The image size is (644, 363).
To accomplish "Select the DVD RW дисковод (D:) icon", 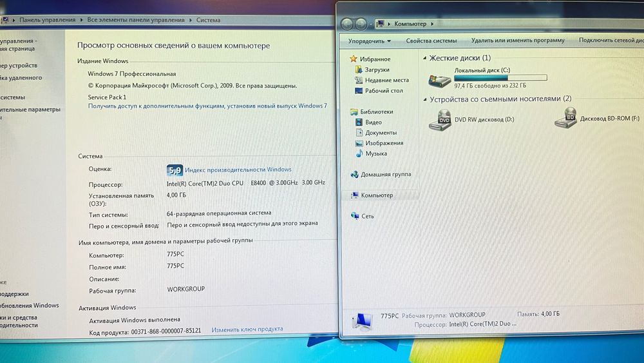I will pos(440,120).
